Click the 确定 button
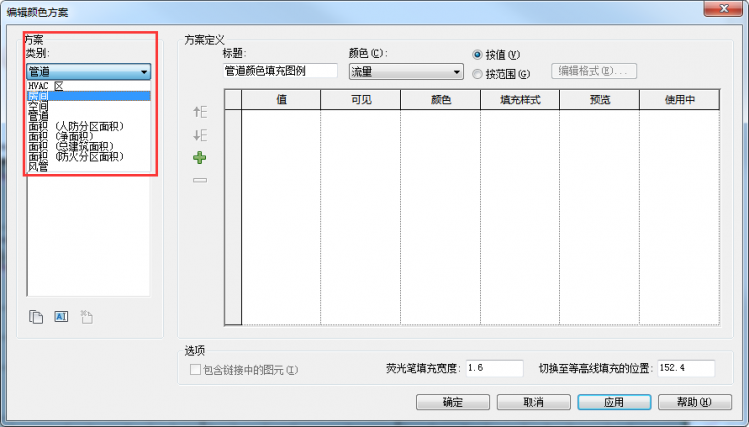 click(x=452, y=402)
